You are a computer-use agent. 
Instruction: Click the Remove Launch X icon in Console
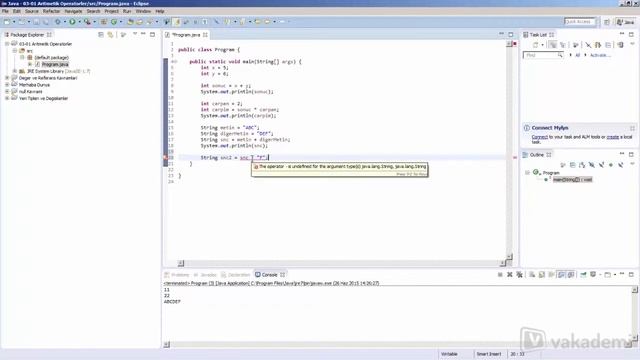[x=509, y=275]
